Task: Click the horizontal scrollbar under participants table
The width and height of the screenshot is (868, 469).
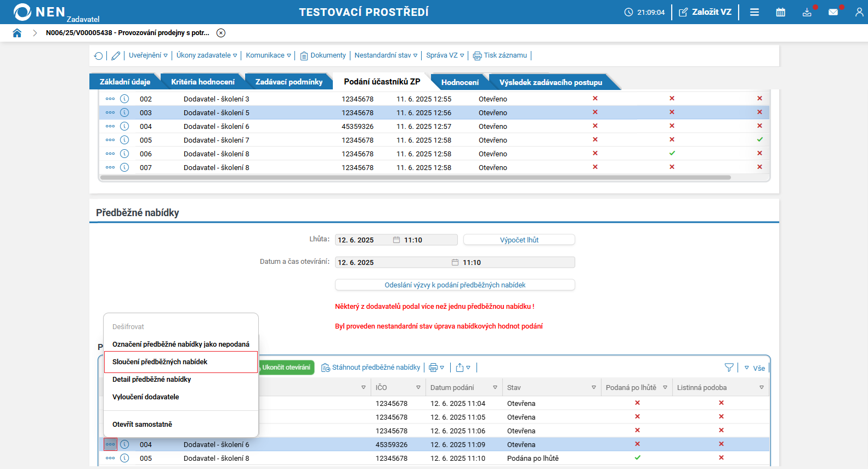Action: (415, 178)
